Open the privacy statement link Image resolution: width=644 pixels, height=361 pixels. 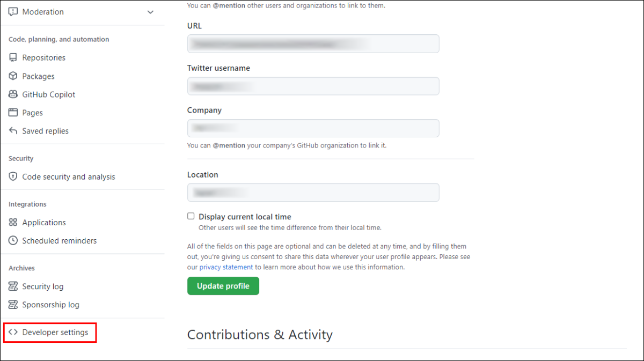point(226,267)
